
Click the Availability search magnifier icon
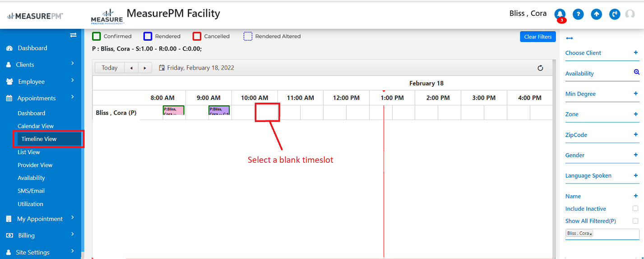(x=636, y=72)
